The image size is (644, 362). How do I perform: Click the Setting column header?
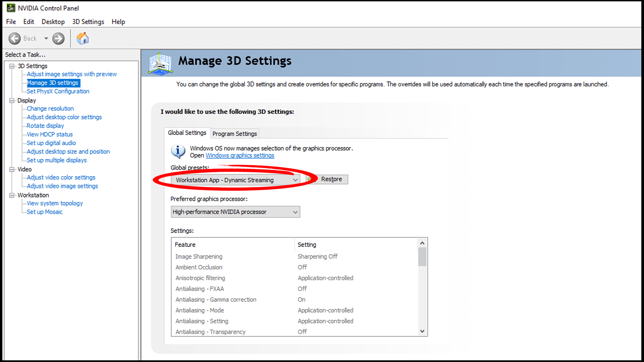pyautogui.click(x=356, y=245)
